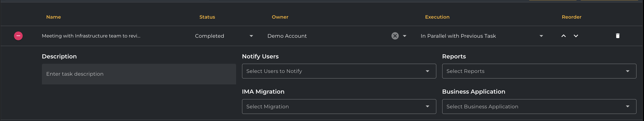This screenshot has height=121, width=644.
Task: Collapse the task row with red minus icon
Action: tap(18, 36)
